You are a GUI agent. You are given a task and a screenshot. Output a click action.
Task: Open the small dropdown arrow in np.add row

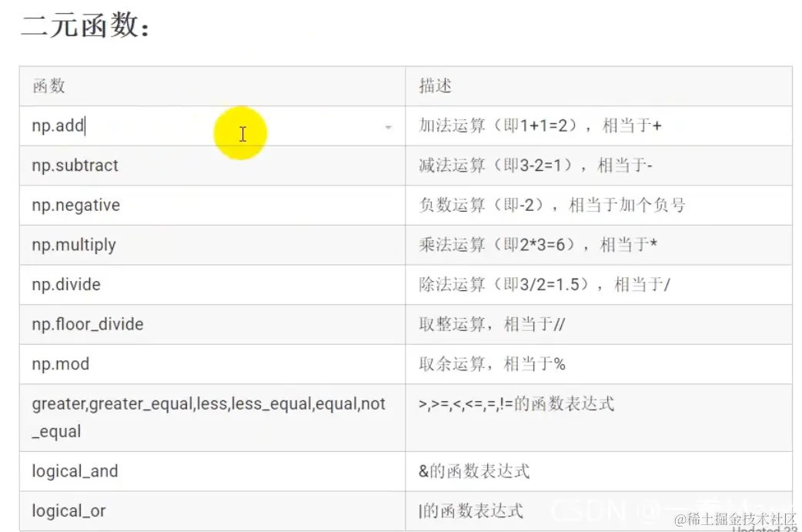388,127
